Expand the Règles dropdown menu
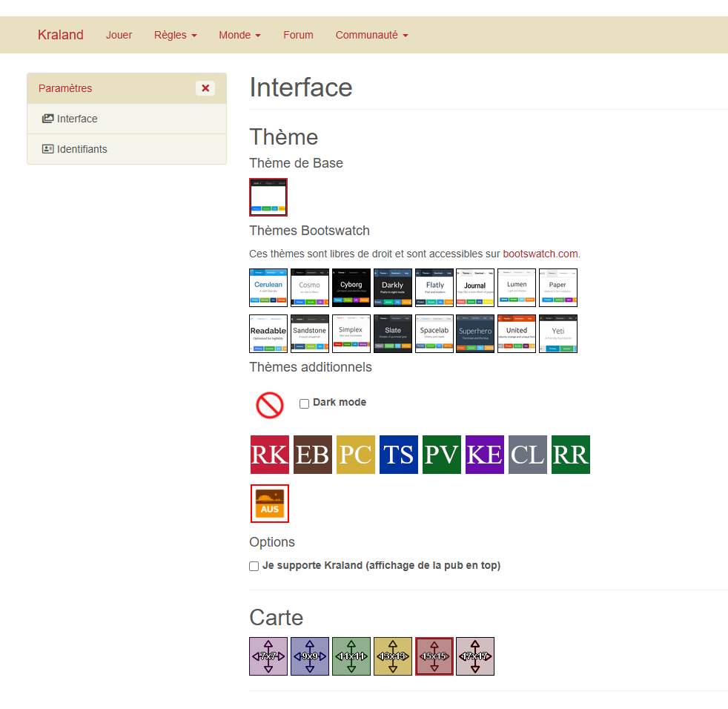Screen dimensions: 728x709 coord(176,35)
